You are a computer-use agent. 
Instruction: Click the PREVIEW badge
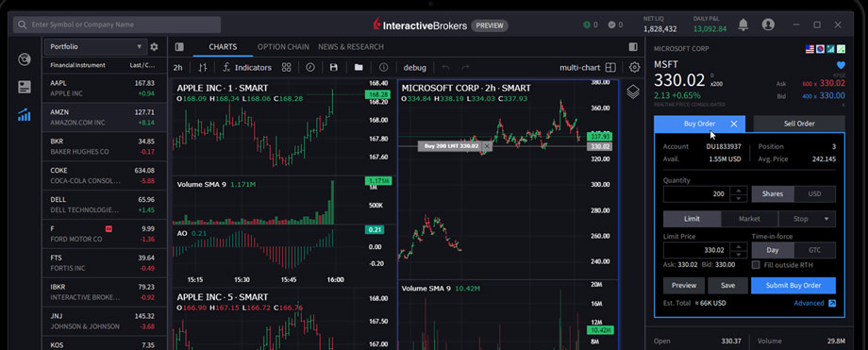pyautogui.click(x=490, y=25)
